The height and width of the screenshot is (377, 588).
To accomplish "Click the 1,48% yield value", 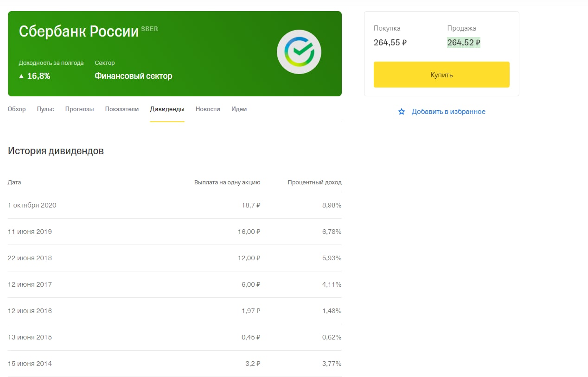I will pyautogui.click(x=332, y=311).
